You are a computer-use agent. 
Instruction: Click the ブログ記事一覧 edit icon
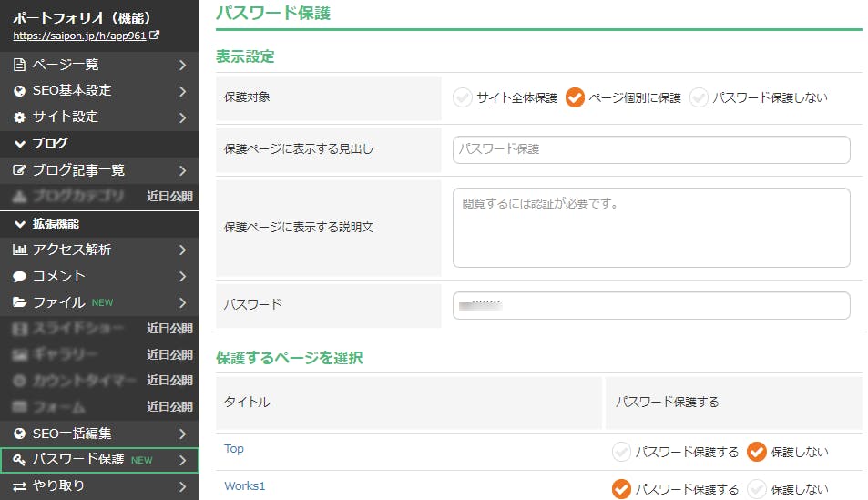pos(19,170)
